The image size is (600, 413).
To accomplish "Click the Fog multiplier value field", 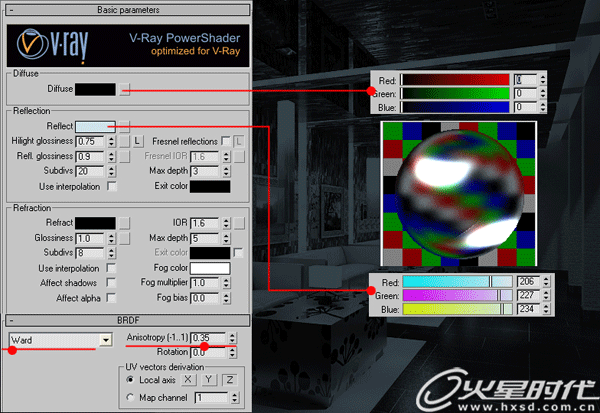I will coord(205,283).
